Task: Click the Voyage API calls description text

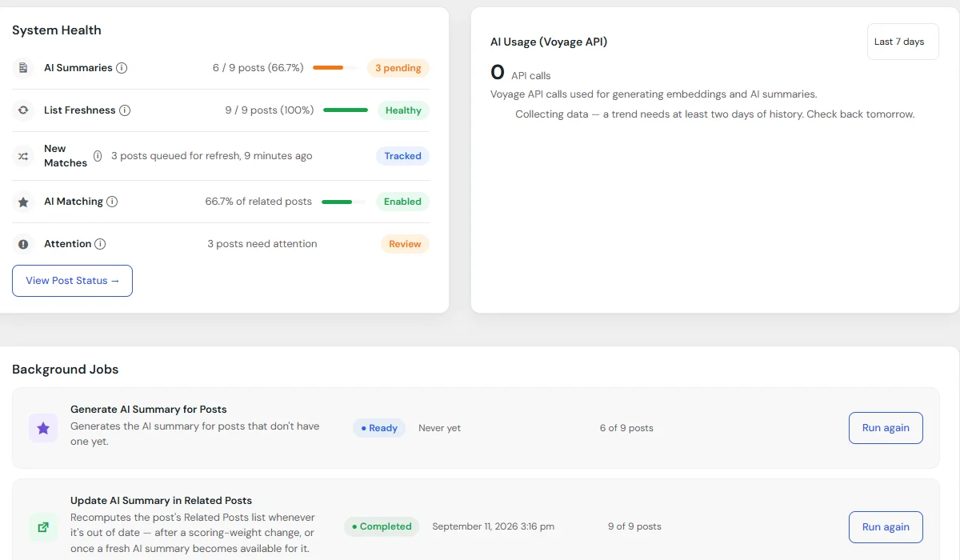Action: pyautogui.click(x=654, y=94)
